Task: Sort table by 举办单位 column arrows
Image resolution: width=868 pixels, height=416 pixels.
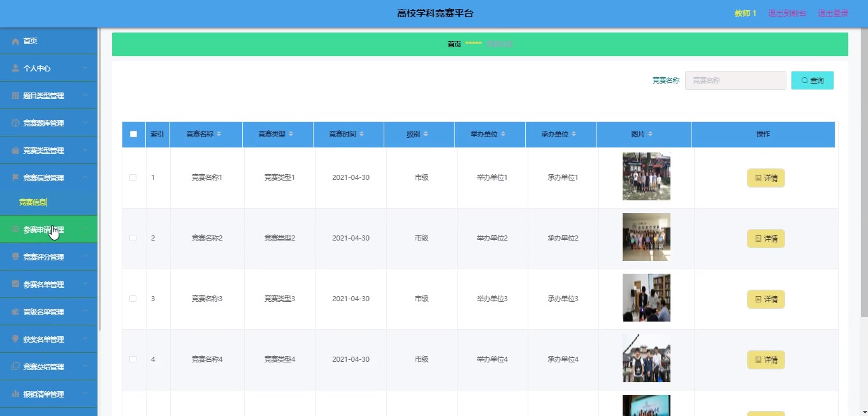Action: click(503, 134)
